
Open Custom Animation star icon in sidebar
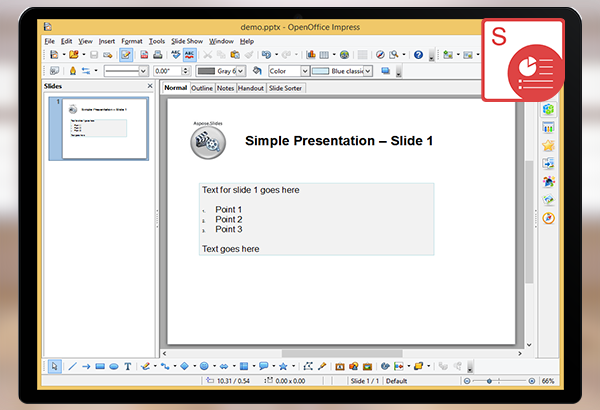click(548, 145)
